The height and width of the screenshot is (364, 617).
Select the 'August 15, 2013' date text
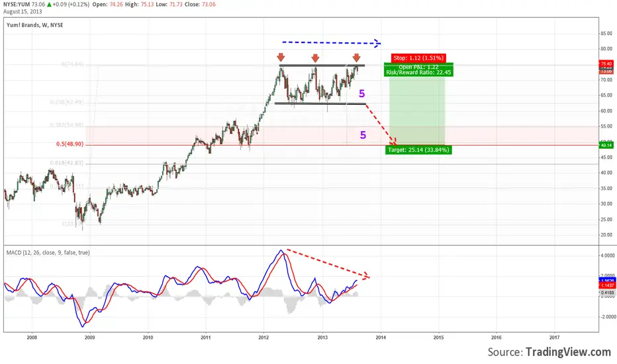coord(23,11)
